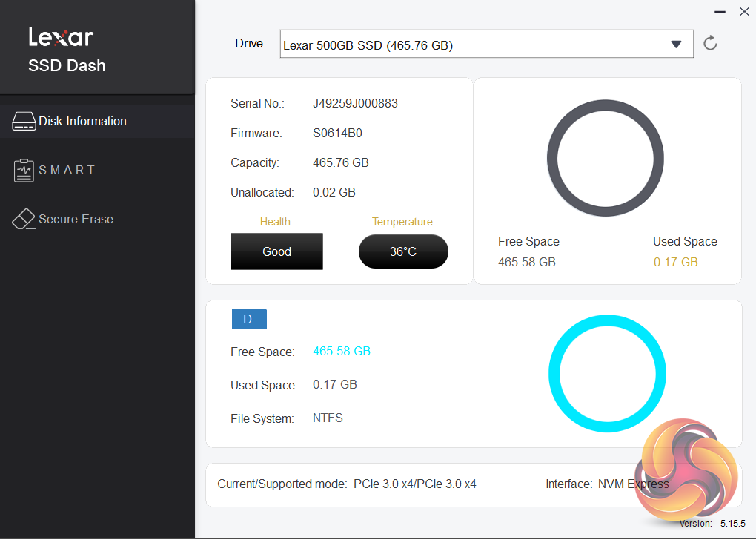The width and height of the screenshot is (756, 540).
Task: Click the Drive label
Action: pyautogui.click(x=249, y=44)
